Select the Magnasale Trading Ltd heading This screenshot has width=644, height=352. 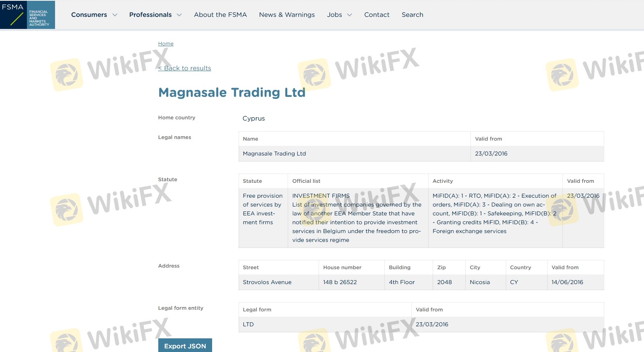(232, 92)
